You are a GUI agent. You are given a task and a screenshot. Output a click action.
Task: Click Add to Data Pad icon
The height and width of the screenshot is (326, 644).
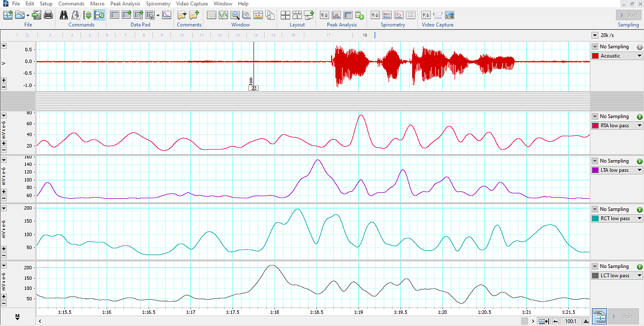click(x=127, y=15)
